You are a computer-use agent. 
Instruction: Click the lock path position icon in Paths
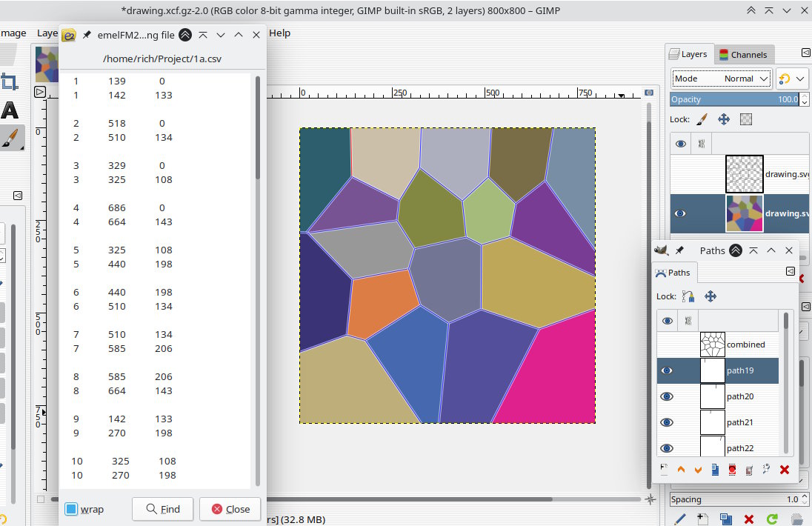[710, 296]
